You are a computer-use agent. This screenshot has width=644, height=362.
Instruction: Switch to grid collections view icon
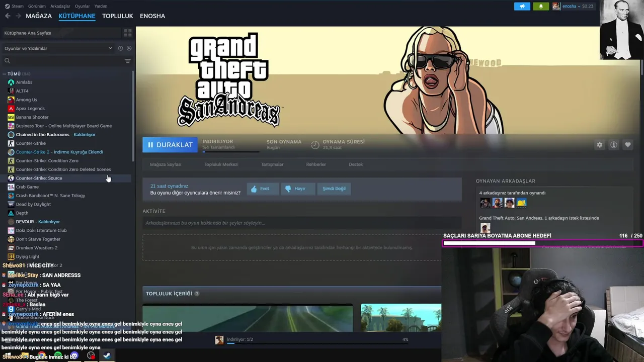point(128,33)
